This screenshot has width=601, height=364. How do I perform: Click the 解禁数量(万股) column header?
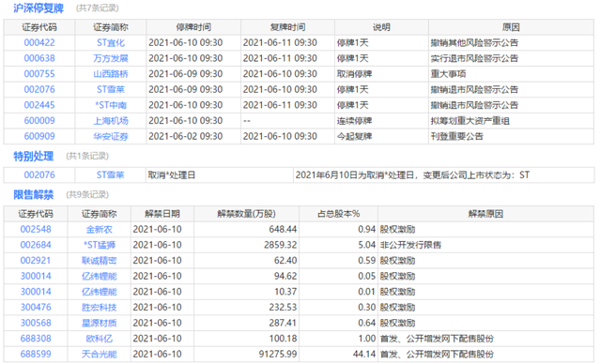[246, 214]
